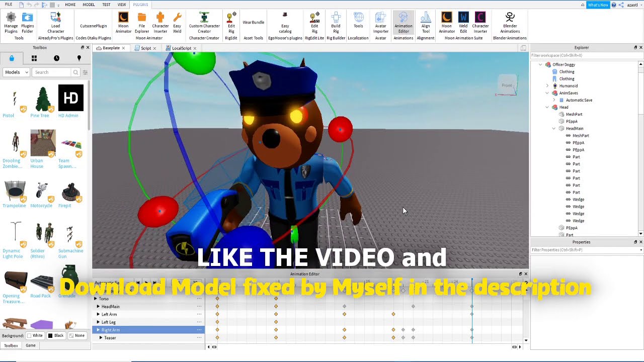The height and width of the screenshot is (362, 644).
Task: Select the HD Admin model
Action: 70,102
